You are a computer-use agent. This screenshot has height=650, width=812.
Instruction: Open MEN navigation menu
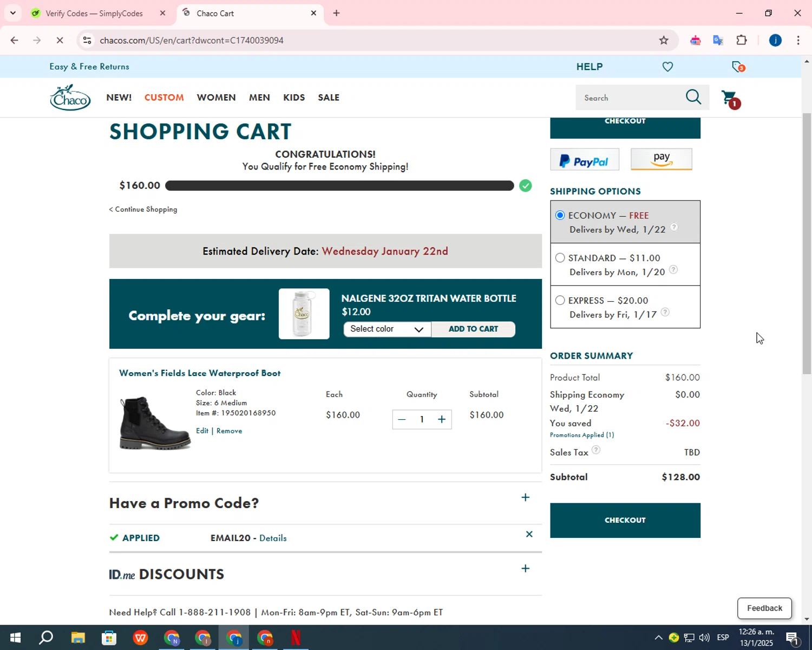coord(259,97)
